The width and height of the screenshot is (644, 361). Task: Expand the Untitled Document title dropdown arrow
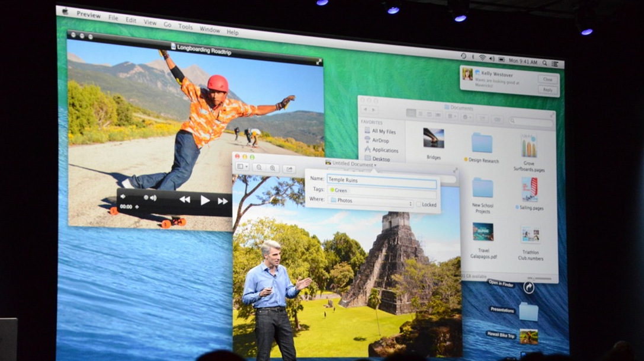(x=375, y=165)
